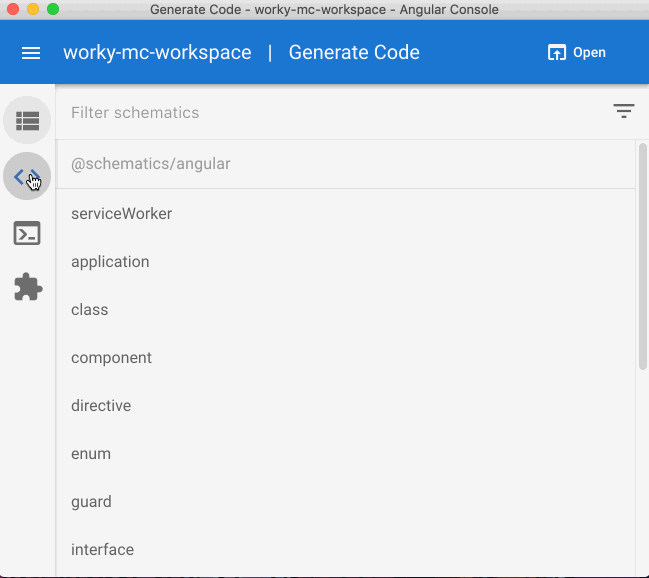Click the filter lines icon
Viewport: 649px width, 578px height.
coord(623,111)
